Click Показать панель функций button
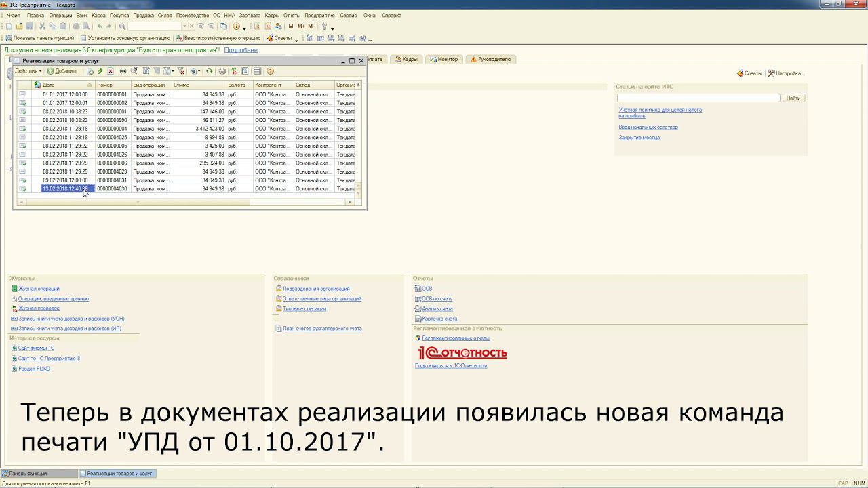 tap(40, 38)
